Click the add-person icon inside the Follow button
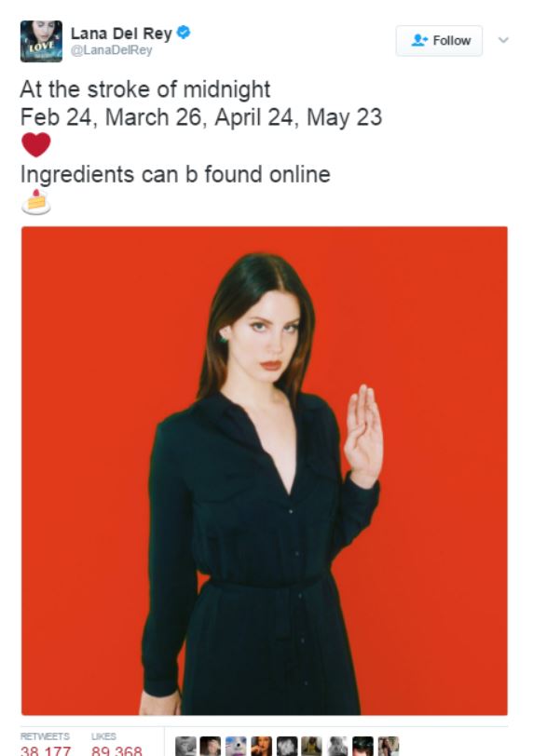 tap(419, 40)
